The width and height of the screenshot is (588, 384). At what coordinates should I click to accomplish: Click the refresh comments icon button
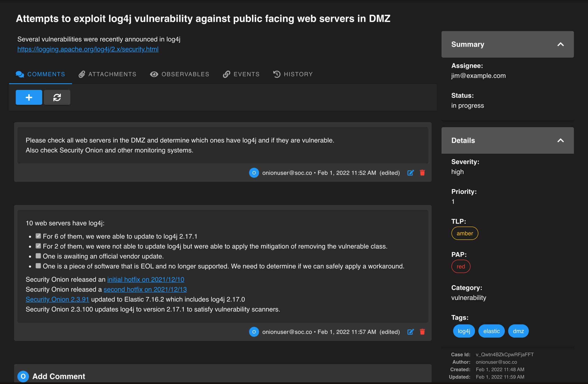(x=57, y=97)
